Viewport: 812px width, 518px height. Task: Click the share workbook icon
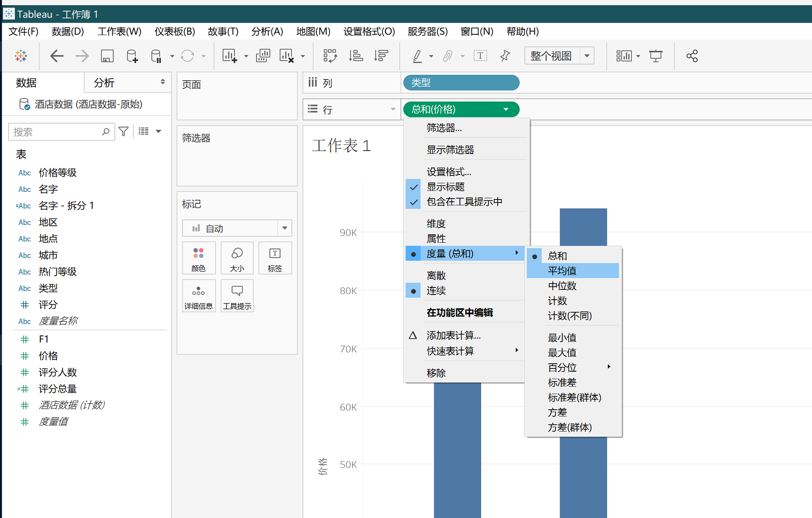click(x=692, y=56)
